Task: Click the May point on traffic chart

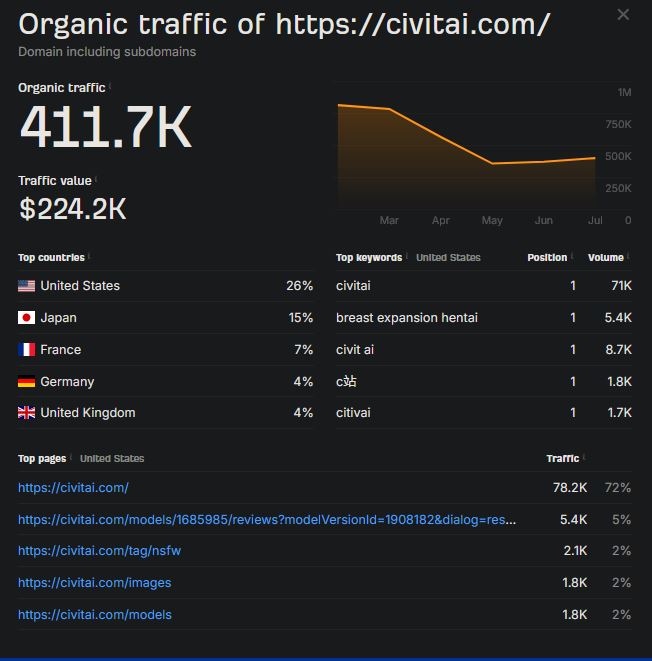Action: (x=492, y=163)
